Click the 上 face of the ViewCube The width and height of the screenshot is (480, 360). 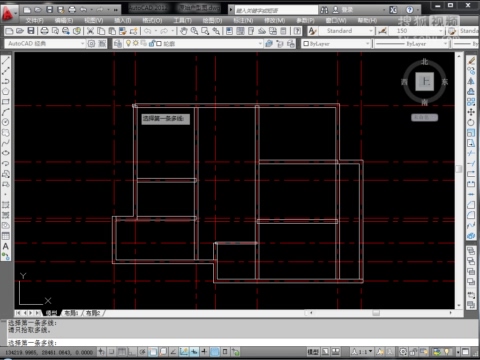(424, 81)
